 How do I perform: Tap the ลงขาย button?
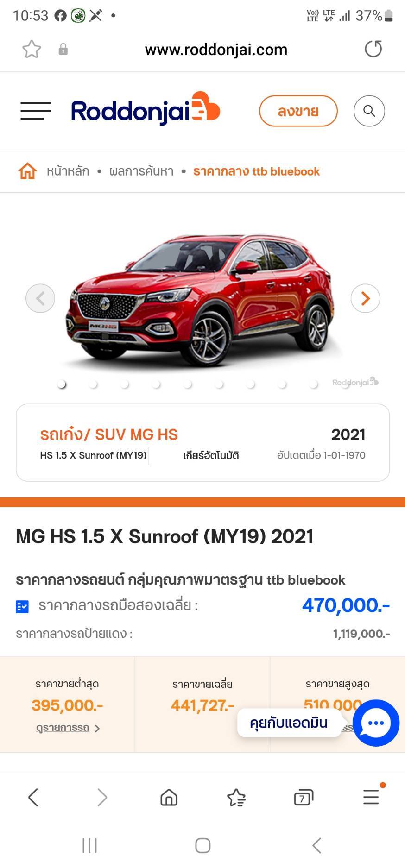(x=298, y=111)
